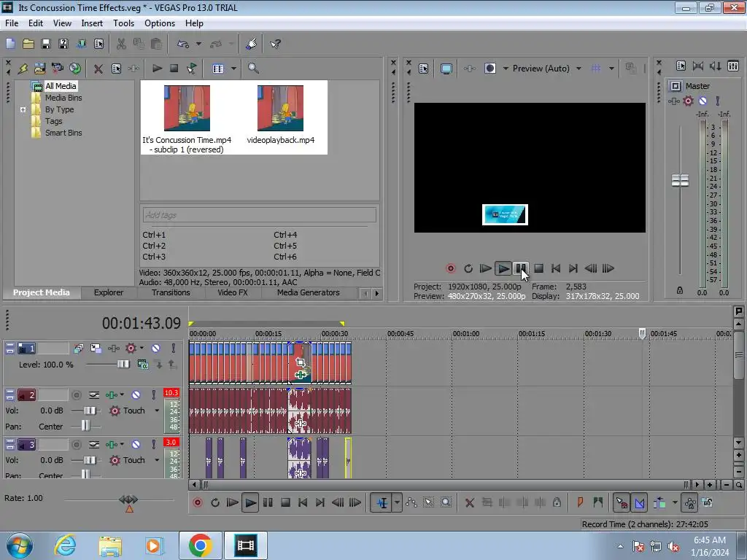Image resolution: width=747 pixels, height=560 pixels.
Task: Mute video track 1
Action: coord(156,348)
